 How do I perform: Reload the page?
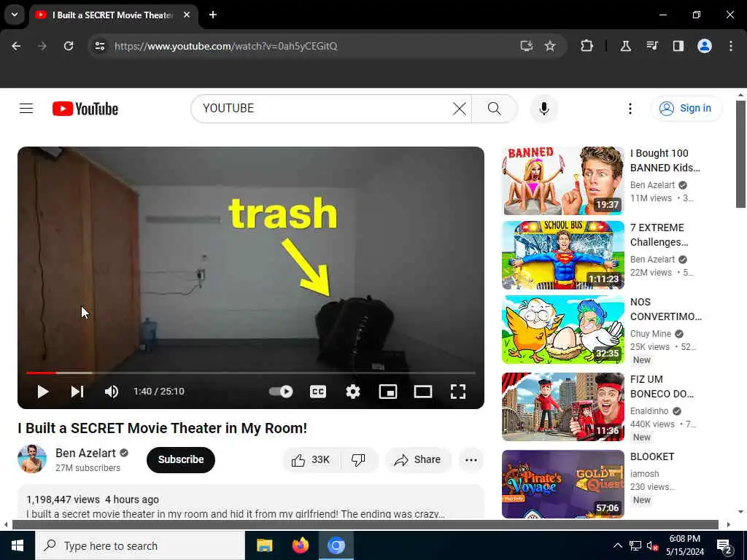(x=69, y=46)
